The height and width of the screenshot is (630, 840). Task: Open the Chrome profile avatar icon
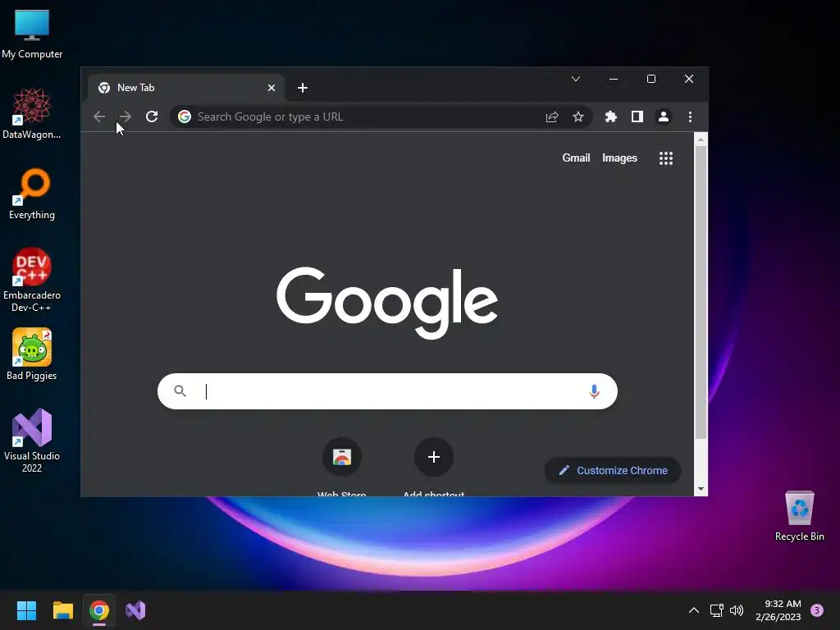[x=663, y=116]
